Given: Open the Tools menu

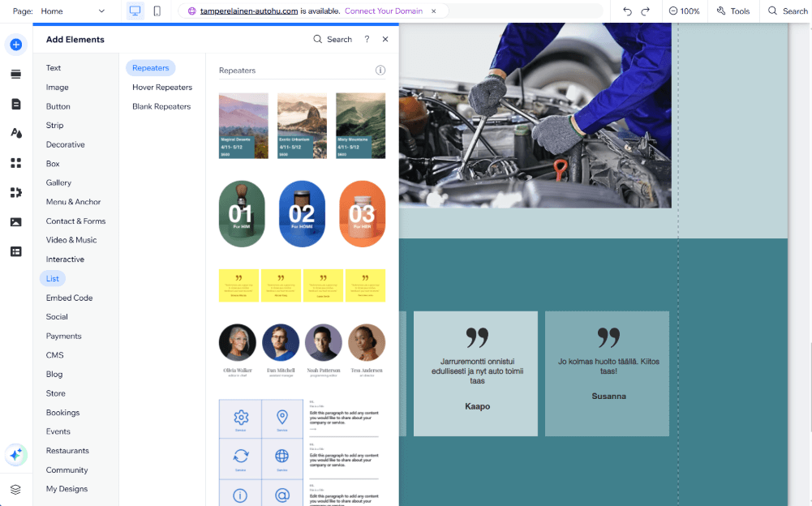Looking at the screenshot, I should [733, 11].
